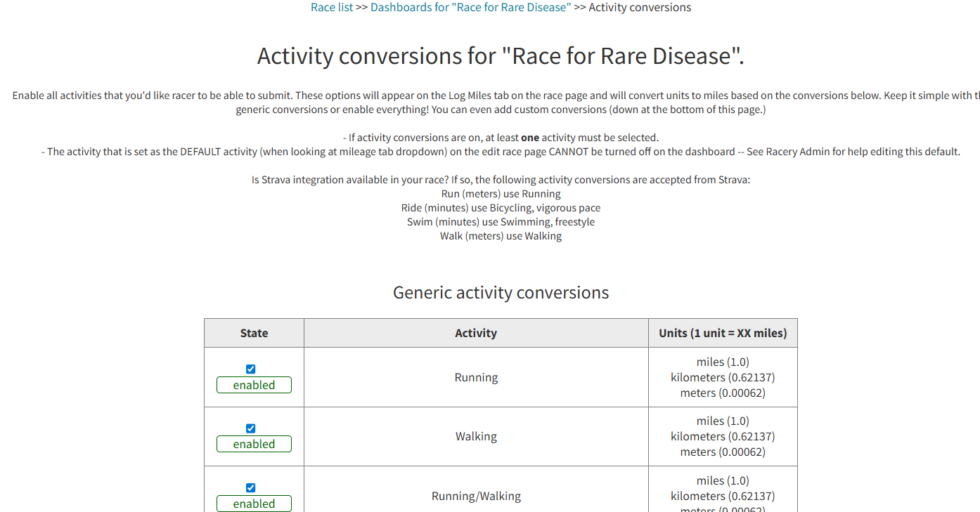
Task: Click the Generic activity conversions heading
Action: (500, 292)
